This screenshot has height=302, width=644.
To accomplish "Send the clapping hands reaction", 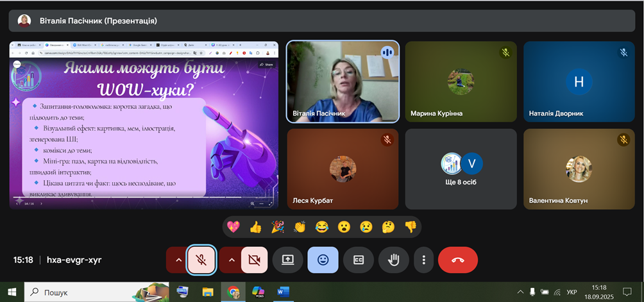I will [299, 226].
